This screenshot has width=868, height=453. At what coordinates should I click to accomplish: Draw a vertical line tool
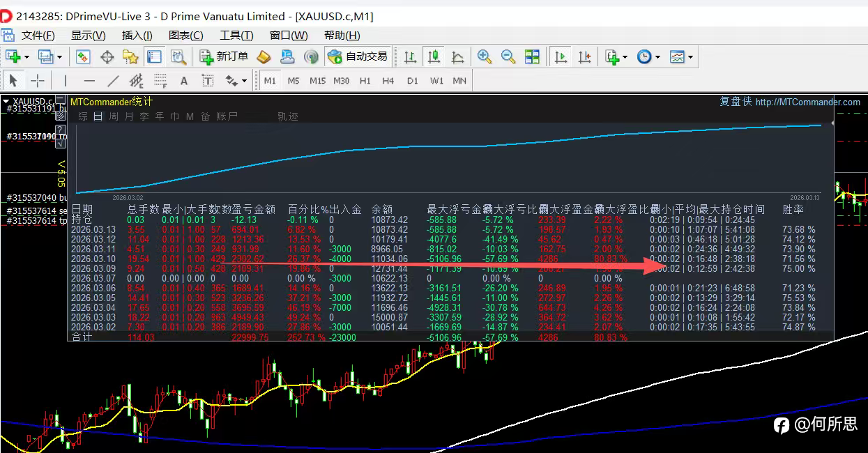65,81
